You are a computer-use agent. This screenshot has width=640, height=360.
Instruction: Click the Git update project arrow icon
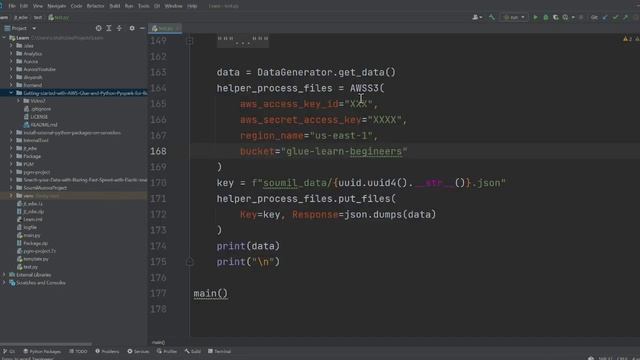605,18
